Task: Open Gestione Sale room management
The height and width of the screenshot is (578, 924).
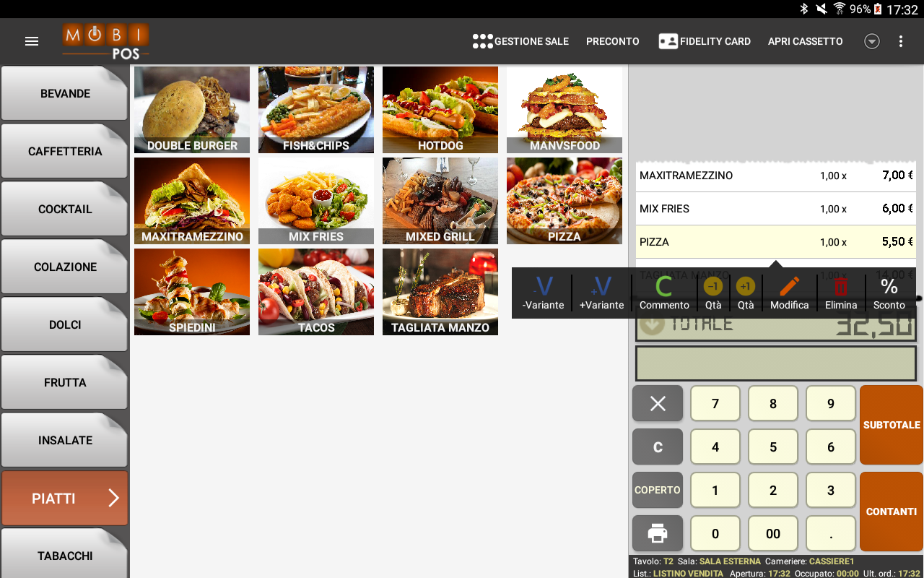Action: [x=520, y=41]
